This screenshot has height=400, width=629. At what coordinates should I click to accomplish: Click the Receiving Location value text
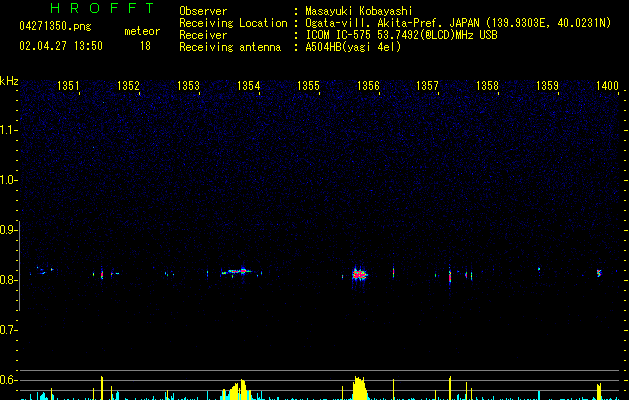click(x=458, y=23)
